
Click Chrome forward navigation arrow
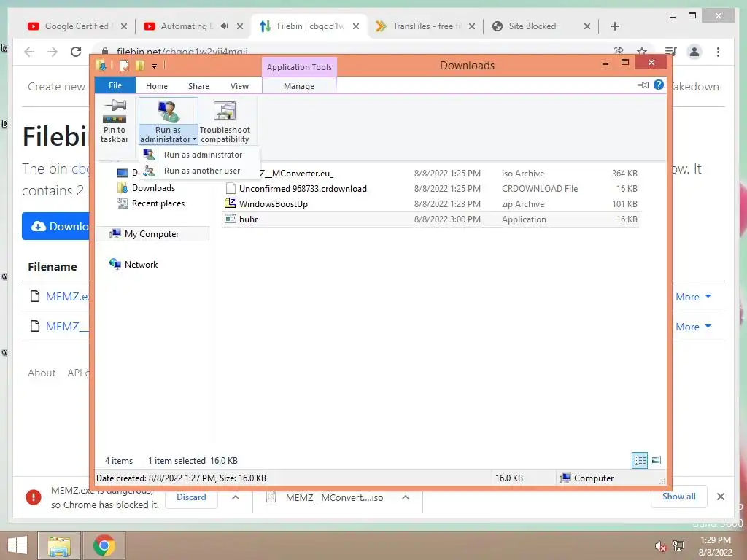(53, 52)
